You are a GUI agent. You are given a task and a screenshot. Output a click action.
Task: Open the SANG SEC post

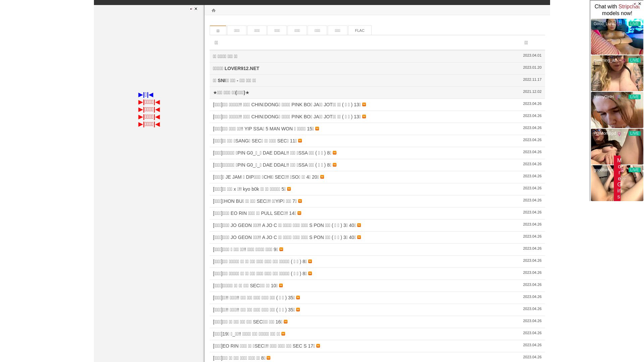point(255,141)
